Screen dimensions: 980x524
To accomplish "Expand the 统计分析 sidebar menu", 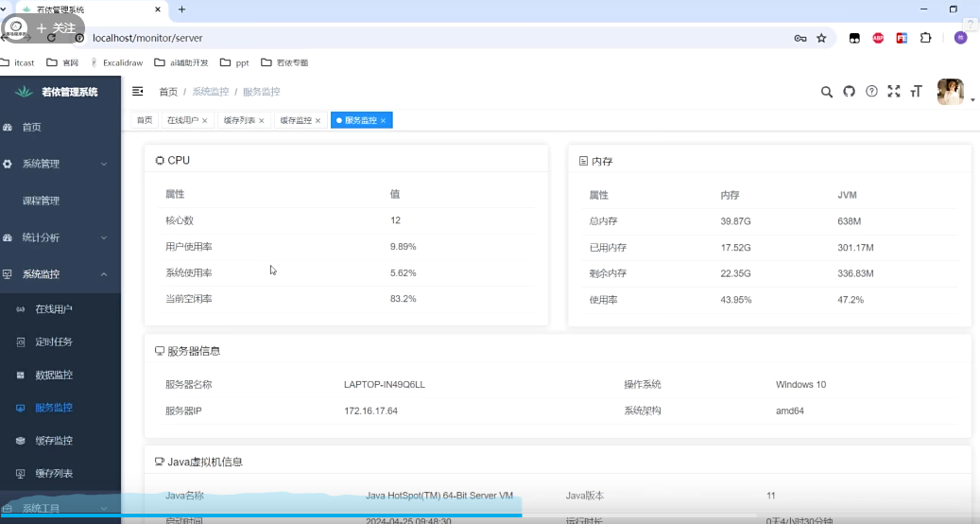I will click(60, 237).
